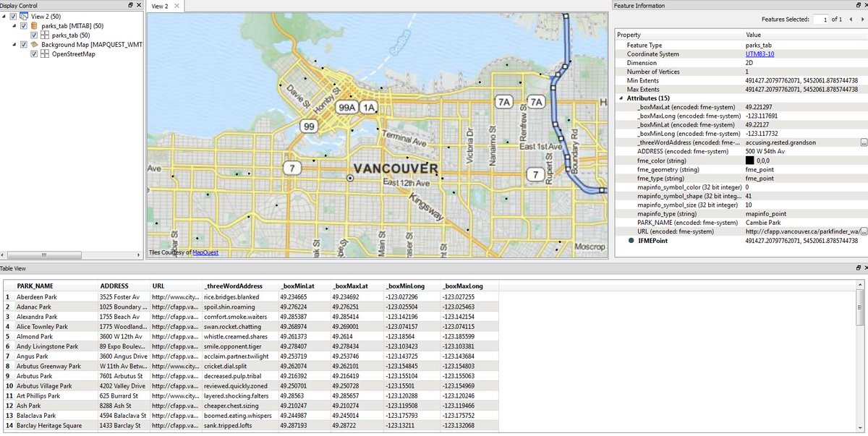Select the Barclay Heritage Square cell
868x436 pixels.
pos(56,426)
